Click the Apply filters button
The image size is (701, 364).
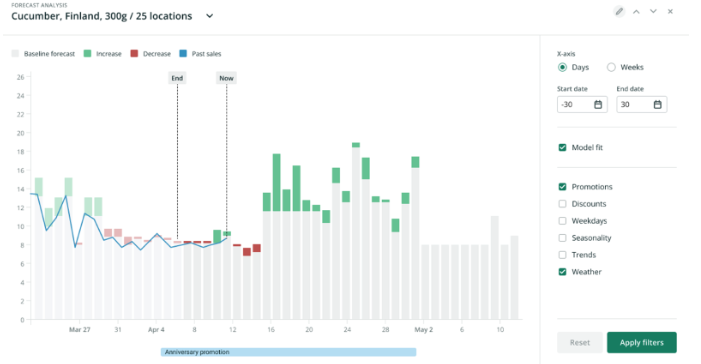coord(642,343)
